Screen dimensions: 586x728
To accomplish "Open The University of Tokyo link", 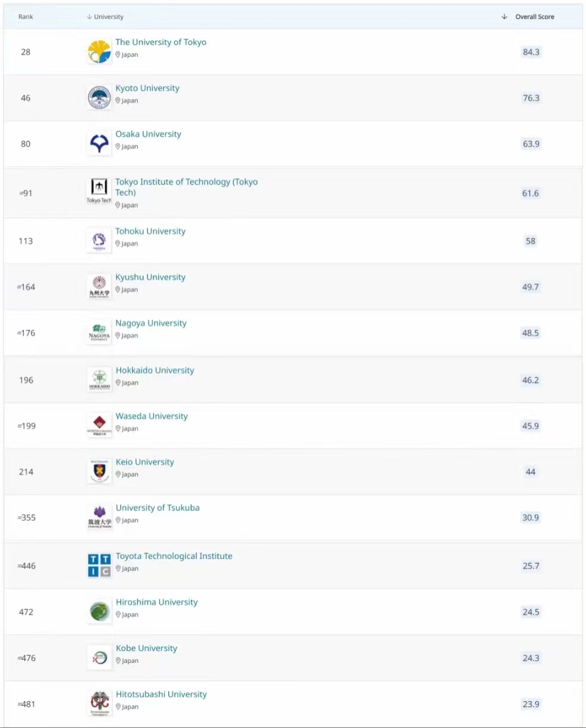I will click(161, 42).
